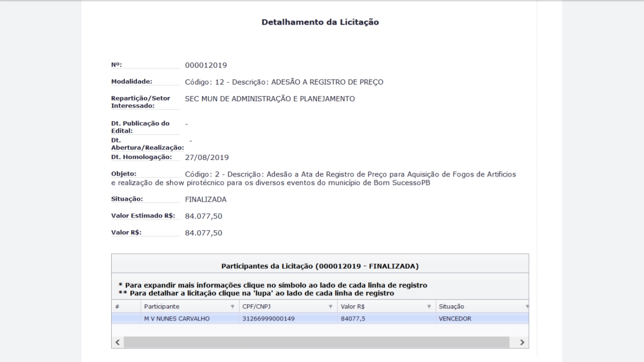Click the Detalhamento da Licitação heading

320,22
